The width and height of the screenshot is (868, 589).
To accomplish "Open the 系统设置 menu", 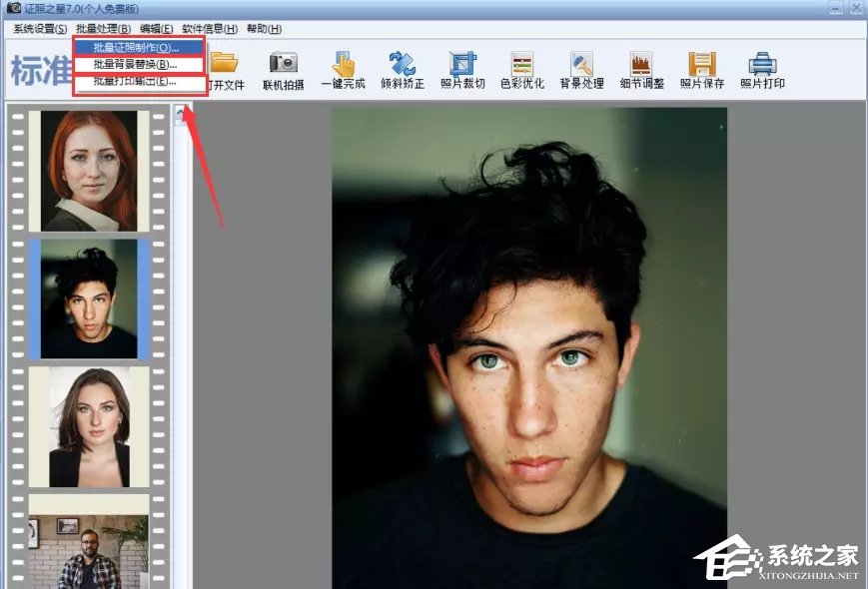I will tap(40, 29).
